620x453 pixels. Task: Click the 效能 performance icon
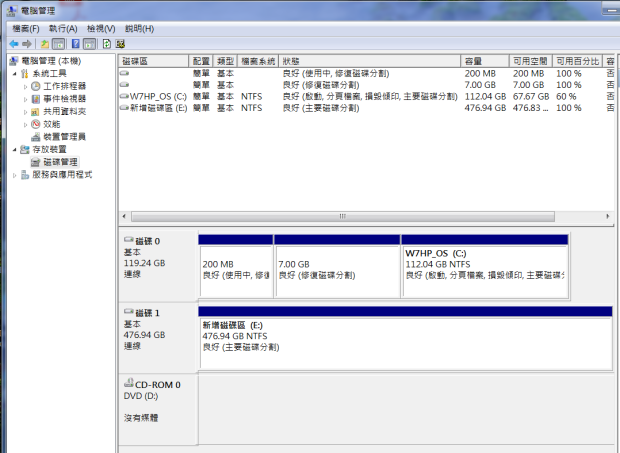tap(36, 124)
